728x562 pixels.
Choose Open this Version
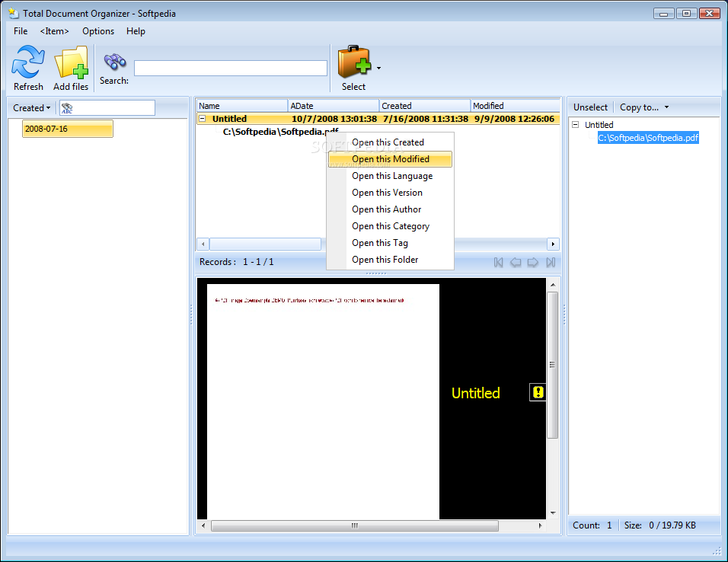pos(390,193)
